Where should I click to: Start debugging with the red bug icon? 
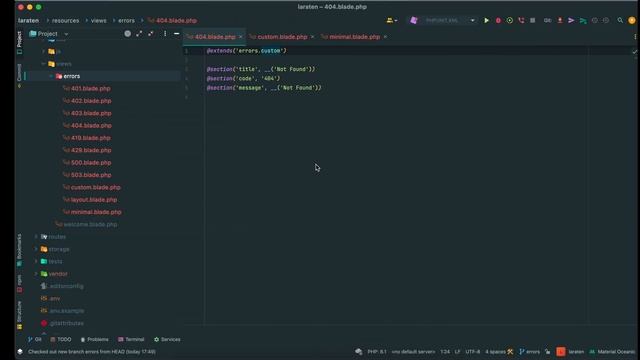(x=498, y=20)
